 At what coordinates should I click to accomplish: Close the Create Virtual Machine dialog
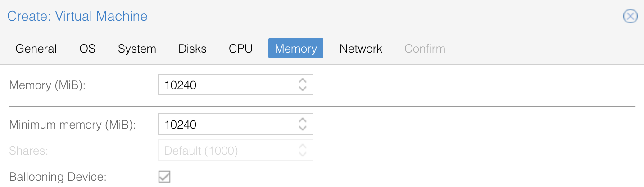[630, 17]
